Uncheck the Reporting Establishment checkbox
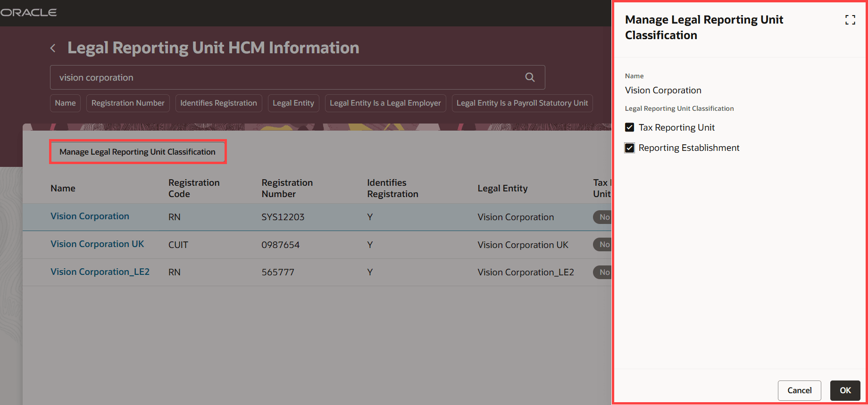868x405 pixels. click(629, 148)
